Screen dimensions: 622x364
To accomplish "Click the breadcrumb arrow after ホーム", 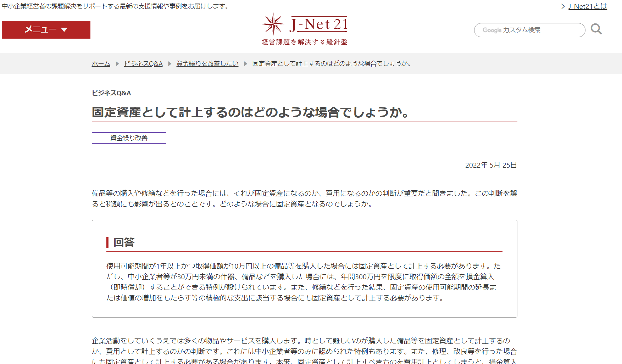I will click(x=117, y=64).
